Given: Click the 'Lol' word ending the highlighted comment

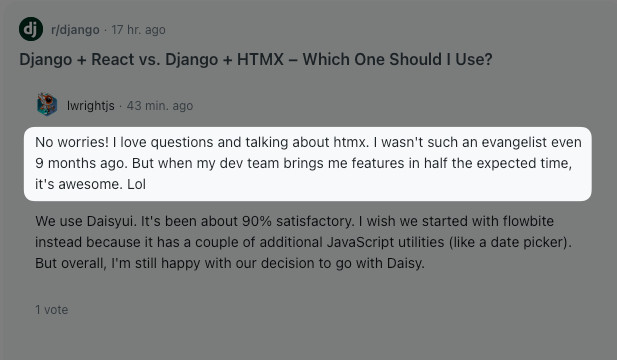Looking at the screenshot, I should 137,184.
